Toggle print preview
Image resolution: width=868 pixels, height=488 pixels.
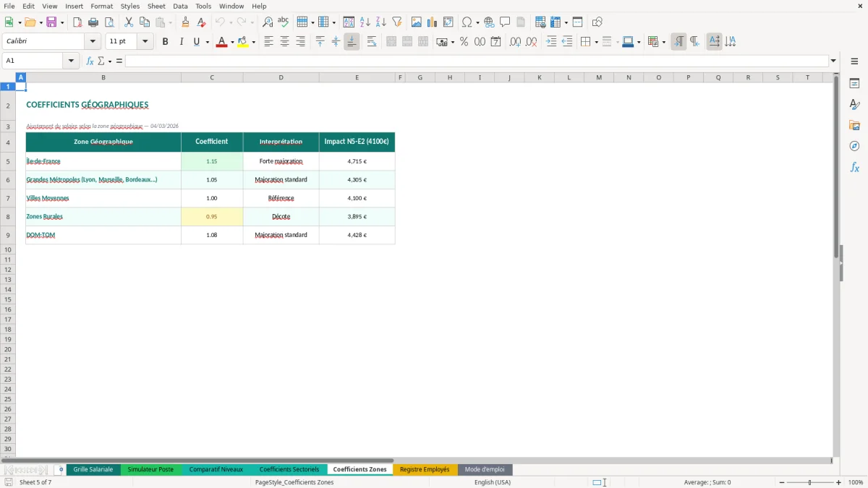[109, 22]
